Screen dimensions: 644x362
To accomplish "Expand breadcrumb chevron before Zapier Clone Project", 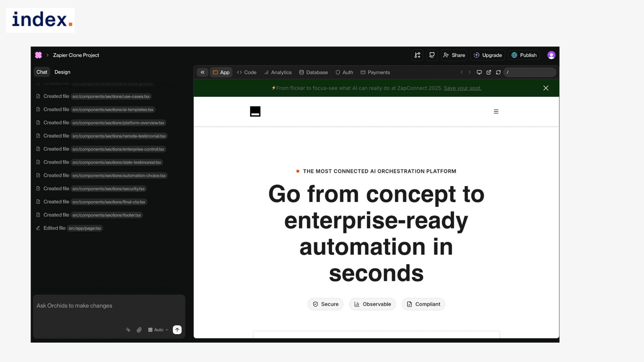I will [x=48, y=55].
